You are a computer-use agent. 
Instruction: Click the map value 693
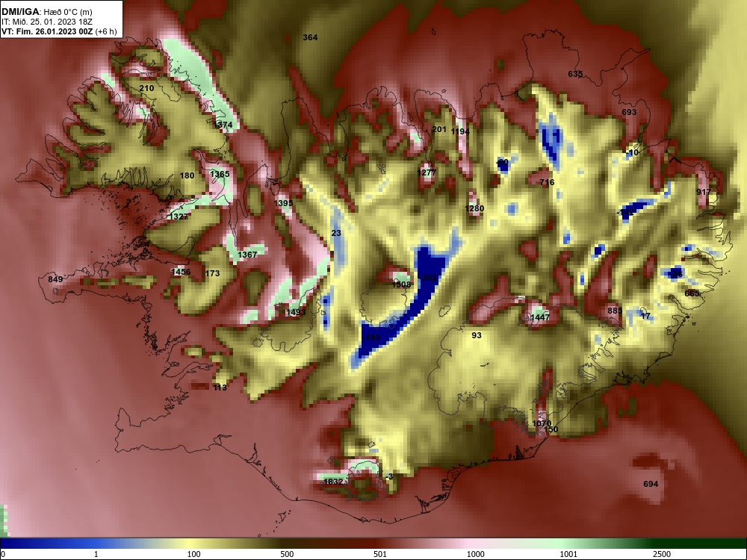pos(629,113)
